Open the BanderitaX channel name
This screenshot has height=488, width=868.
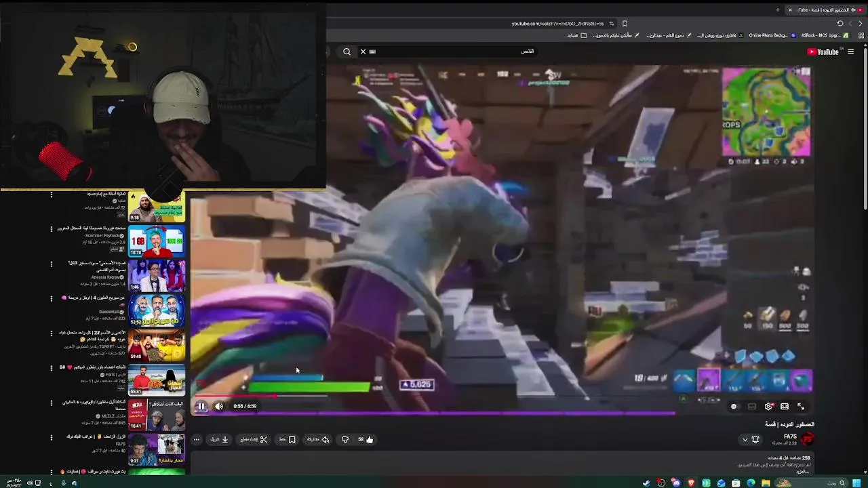pos(109,312)
